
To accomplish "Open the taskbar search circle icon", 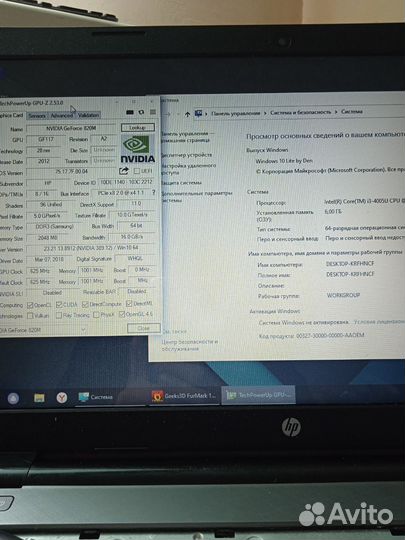I will [x=13, y=398].
